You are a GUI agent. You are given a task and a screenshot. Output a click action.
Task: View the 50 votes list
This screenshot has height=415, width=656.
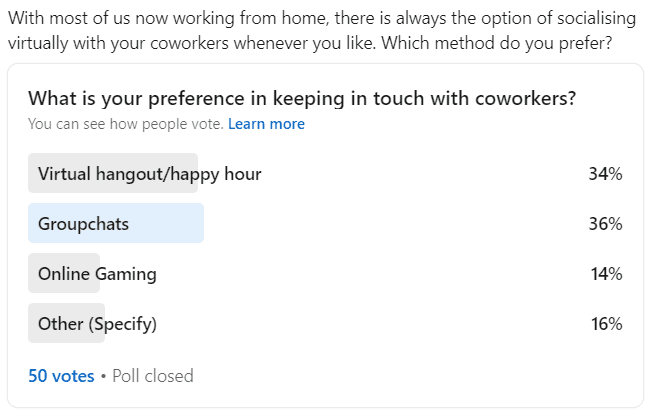tap(61, 376)
